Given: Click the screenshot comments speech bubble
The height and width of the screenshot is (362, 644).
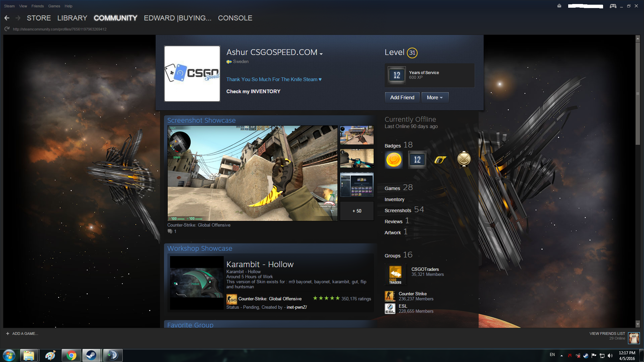Looking at the screenshot, I should pos(170,231).
